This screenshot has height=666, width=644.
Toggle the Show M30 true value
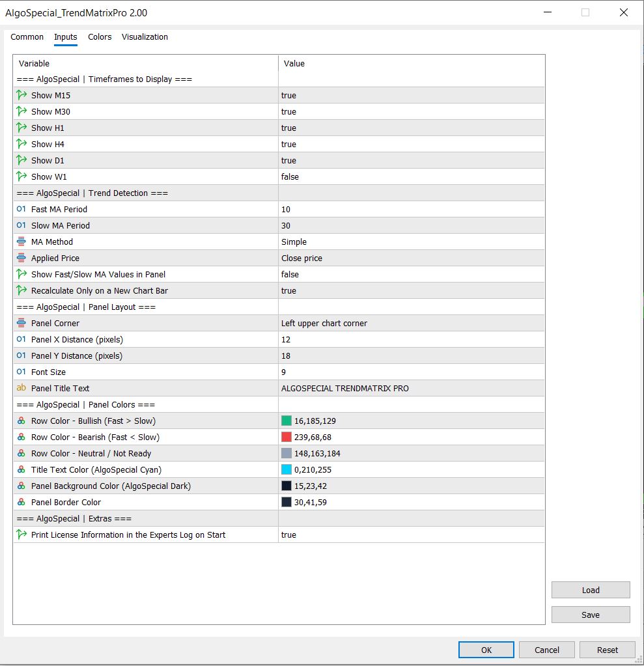coord(411,111)
